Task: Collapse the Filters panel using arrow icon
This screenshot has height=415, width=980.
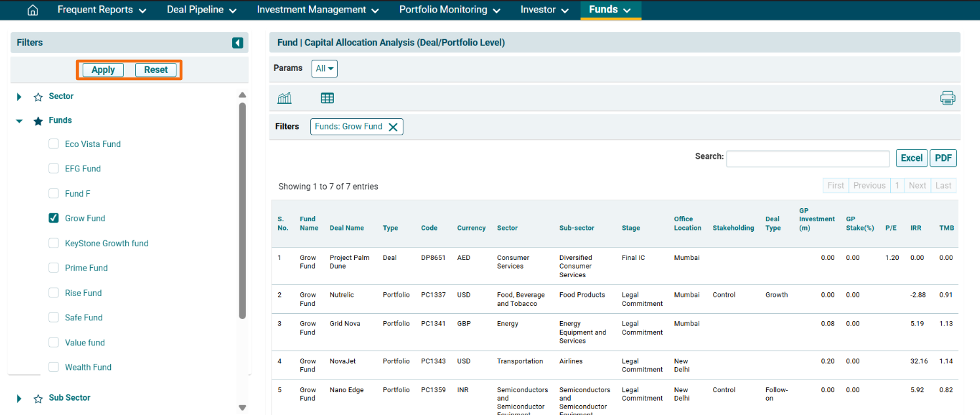Action: [x=237, y=43]
